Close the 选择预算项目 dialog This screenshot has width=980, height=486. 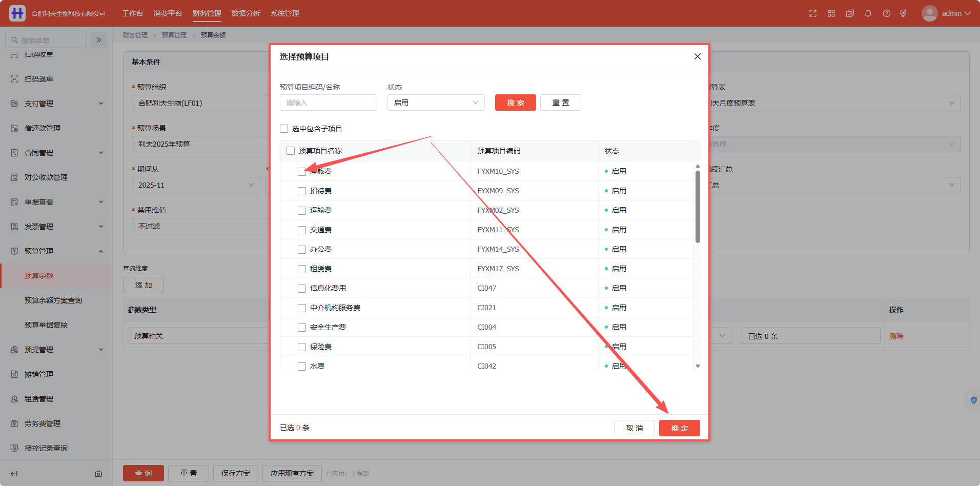coord(698,56)
